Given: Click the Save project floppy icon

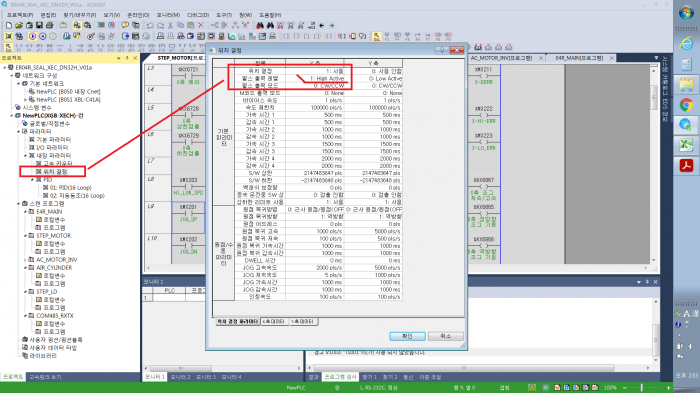Looking at the screenshot, I should point(39,25).
